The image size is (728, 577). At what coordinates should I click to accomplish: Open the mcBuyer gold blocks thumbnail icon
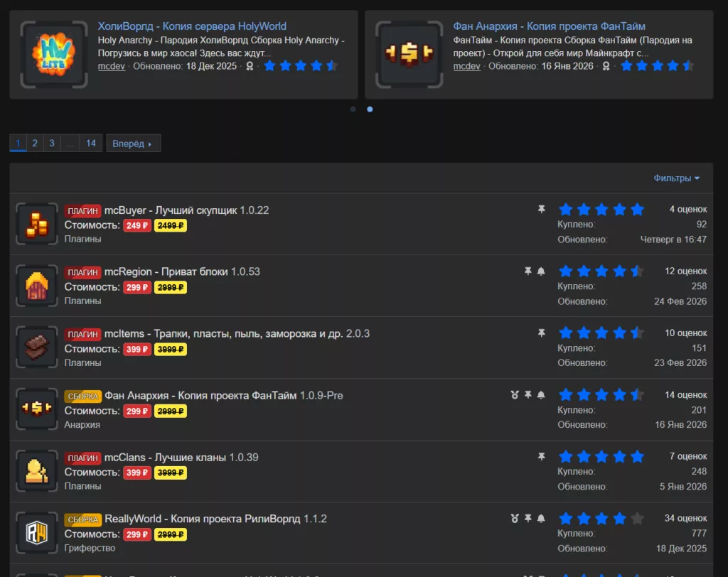point(36,224)
